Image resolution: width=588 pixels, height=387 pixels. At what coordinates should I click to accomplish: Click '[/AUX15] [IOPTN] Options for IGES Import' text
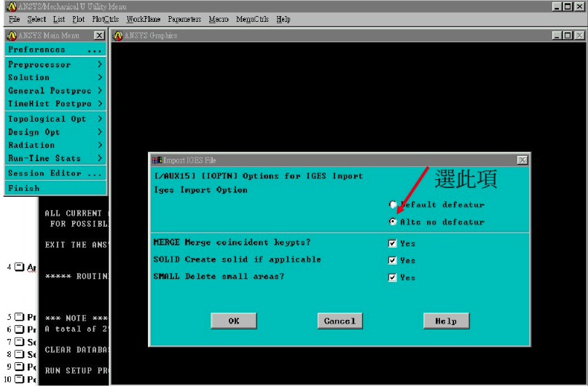click(x=259, y=176)
